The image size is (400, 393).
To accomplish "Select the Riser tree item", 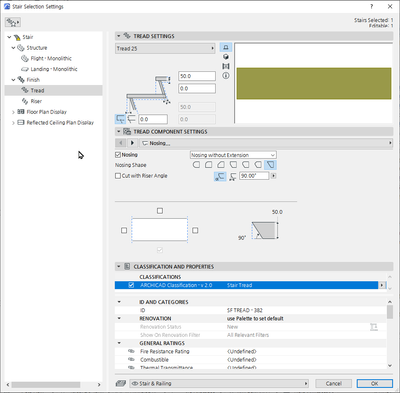I will tap(36, 101).
